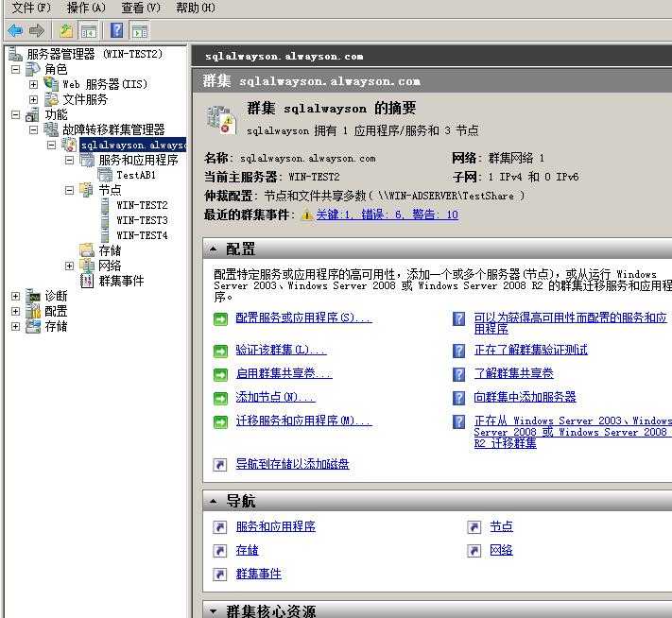The width and height of the screenshot is (672, 618).
Task: Click the help icon beside 正在了解群集验证测试
Action: 459,351
